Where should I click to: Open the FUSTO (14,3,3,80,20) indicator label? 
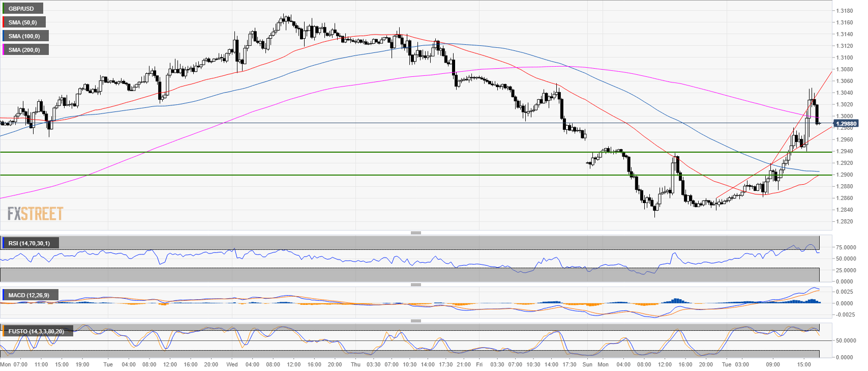pyautogui.click(x=36, y=331)
